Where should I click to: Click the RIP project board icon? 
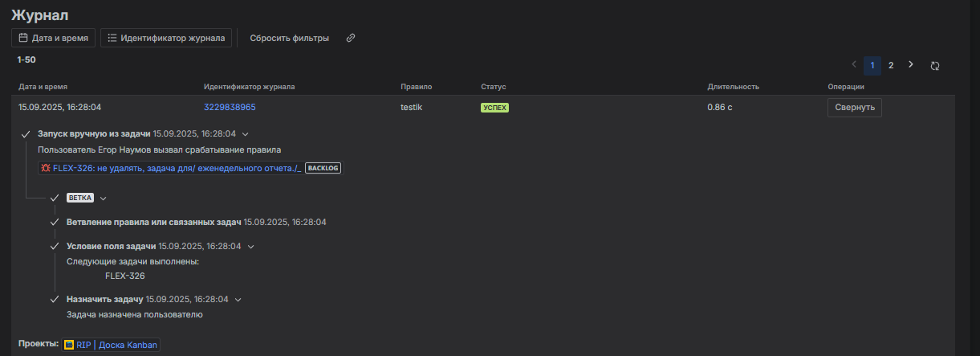(x=69, y=345)
